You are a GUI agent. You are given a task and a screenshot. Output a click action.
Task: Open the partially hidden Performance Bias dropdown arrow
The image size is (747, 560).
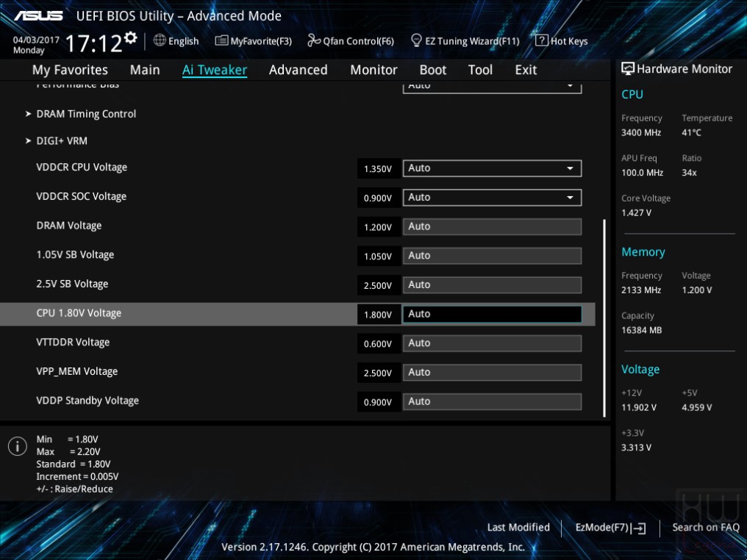570,86
